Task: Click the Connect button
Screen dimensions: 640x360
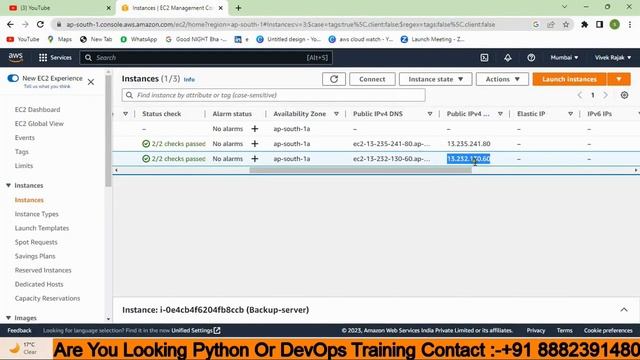Action: (372, 79)
